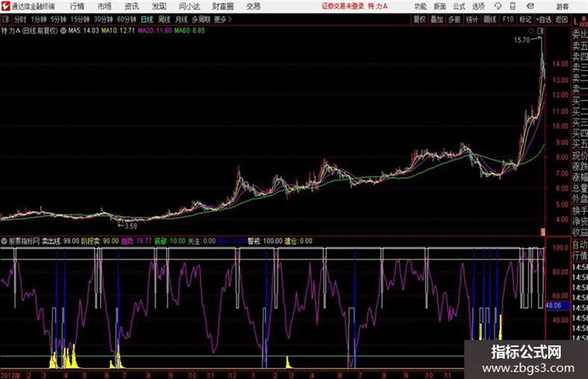
Task: Click the MA10: 12.71 indicator label
Action: coord(118,30)
